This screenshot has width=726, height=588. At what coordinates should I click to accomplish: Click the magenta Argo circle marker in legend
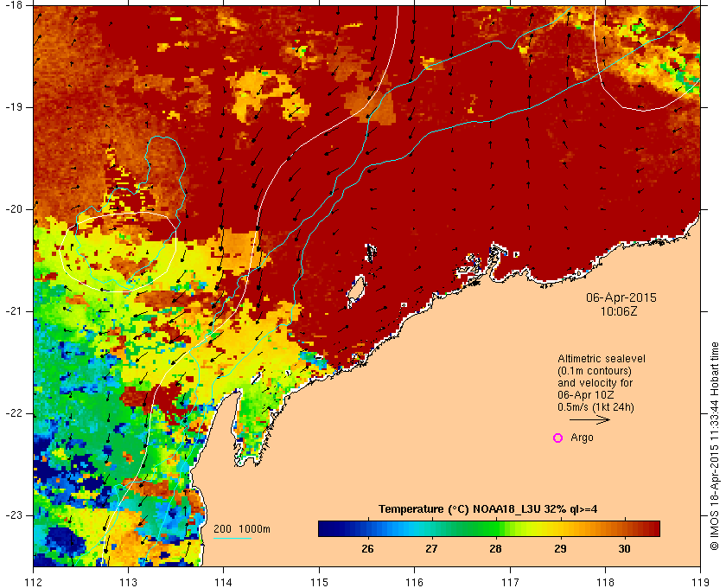558,438
